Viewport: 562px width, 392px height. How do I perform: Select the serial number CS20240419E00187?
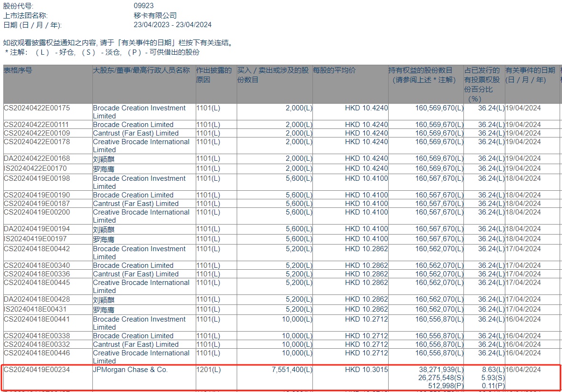[37, 204]
